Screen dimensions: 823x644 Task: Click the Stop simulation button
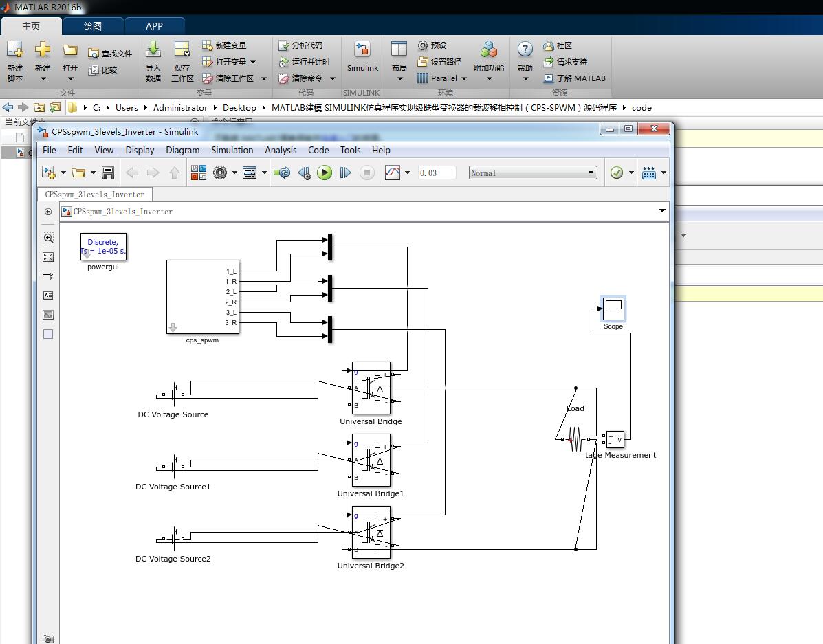coord(367,173)
